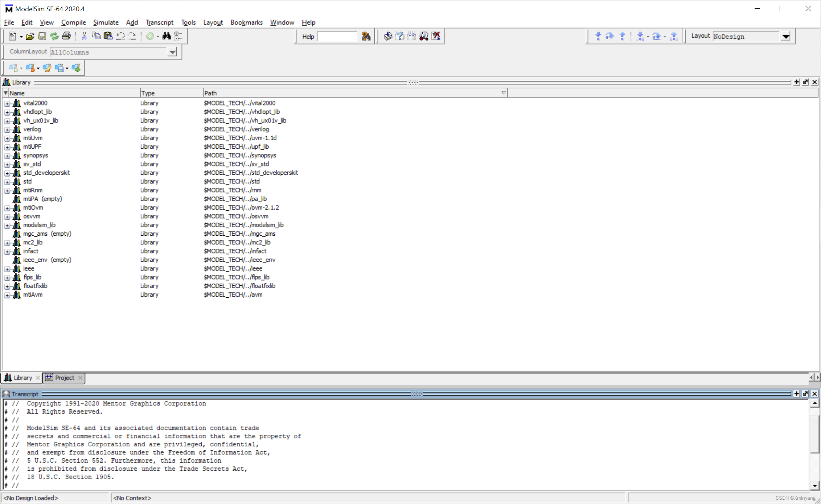821x504 pixels.
Task: Click the green Reload arrows icon
Action: pos(54,36)
